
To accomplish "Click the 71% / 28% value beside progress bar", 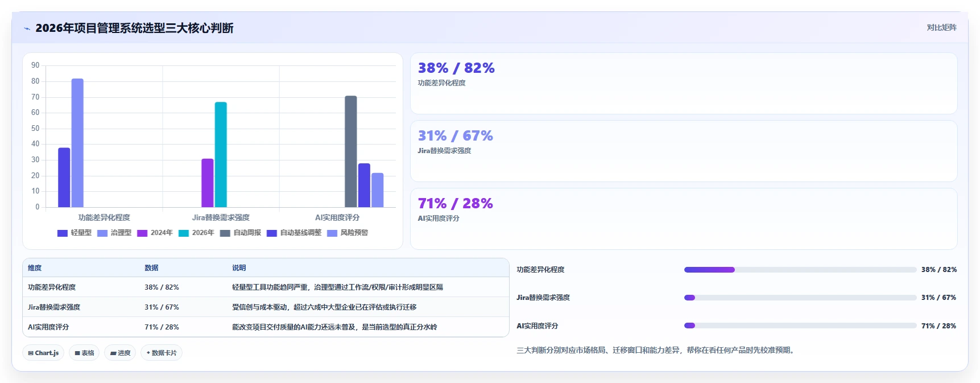I will pos(939,326).
